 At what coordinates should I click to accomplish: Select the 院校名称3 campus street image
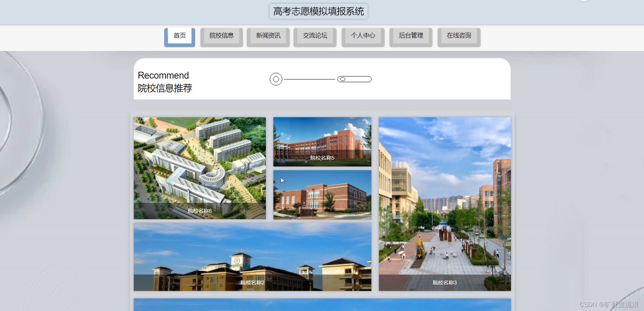pos(445,203)
